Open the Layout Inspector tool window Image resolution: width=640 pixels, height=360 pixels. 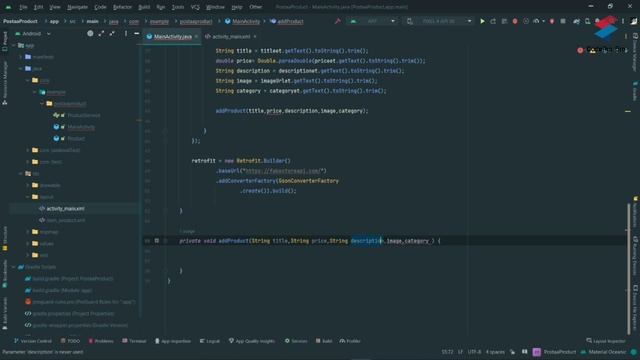pos(606,341)
